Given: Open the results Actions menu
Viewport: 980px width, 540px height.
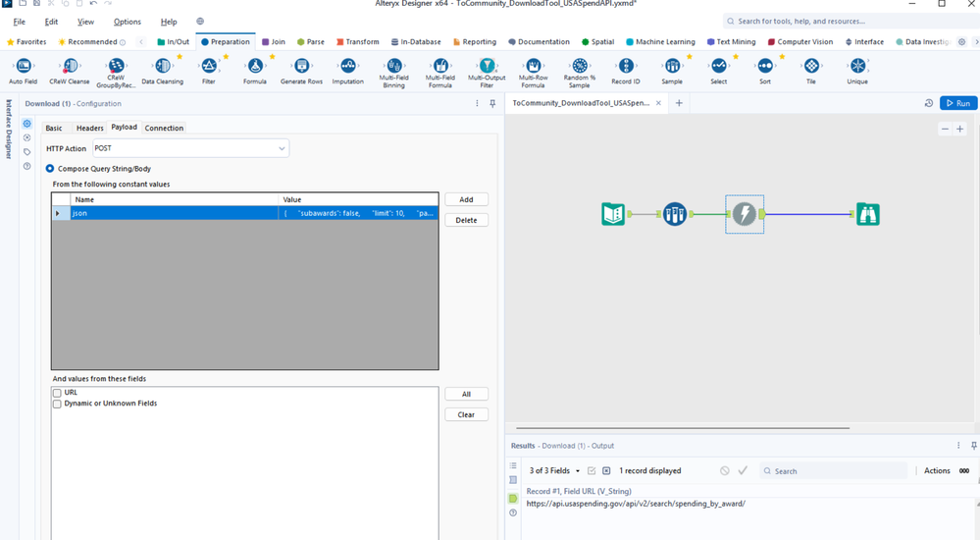Looking at the screenshot, I should [x=937, y=470].
